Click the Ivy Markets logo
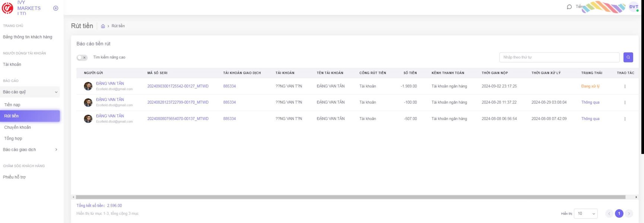 7,8
